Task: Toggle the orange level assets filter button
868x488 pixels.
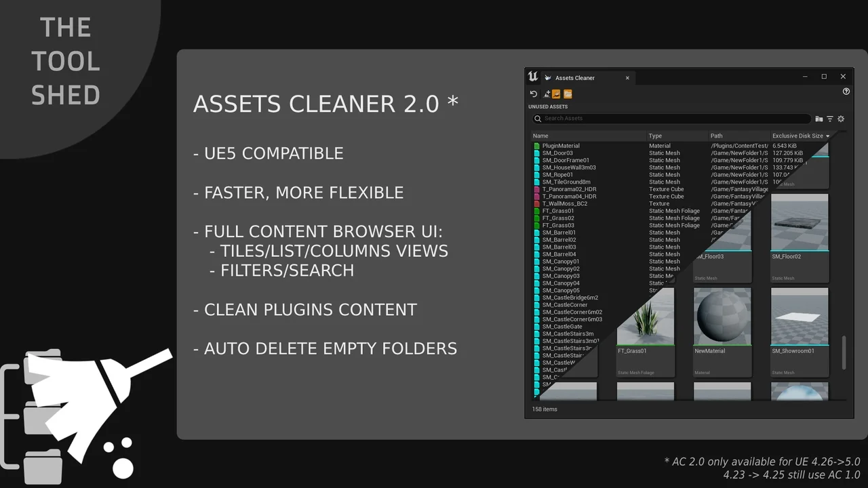Action: pyautogui.click(x=556, y=94)
